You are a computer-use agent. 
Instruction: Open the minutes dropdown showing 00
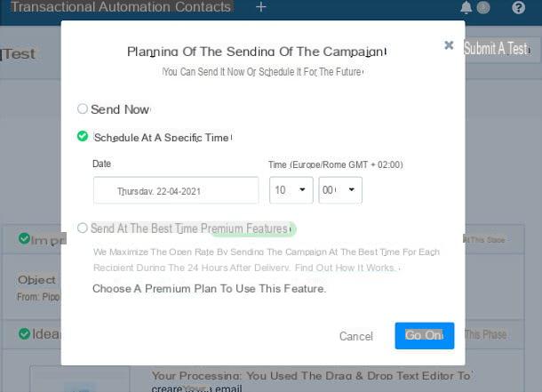coord(340,190)
